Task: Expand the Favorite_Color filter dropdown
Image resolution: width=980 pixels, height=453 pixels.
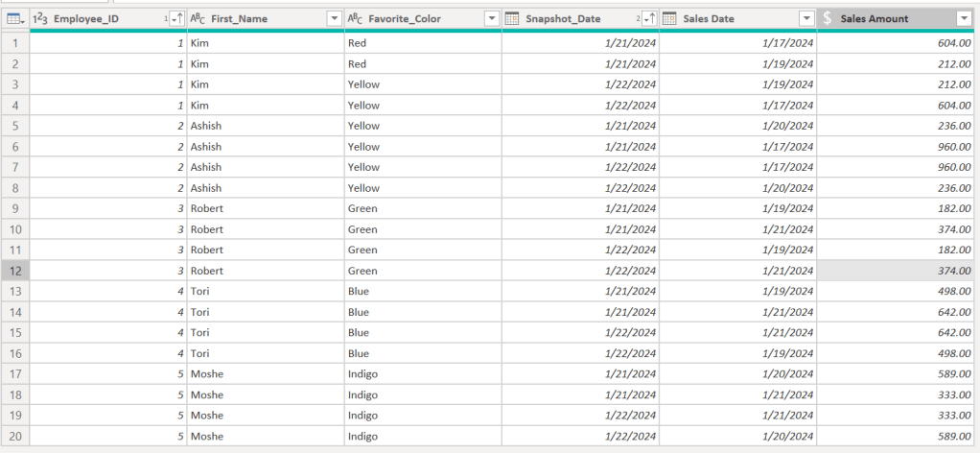Action: point(491,18)
